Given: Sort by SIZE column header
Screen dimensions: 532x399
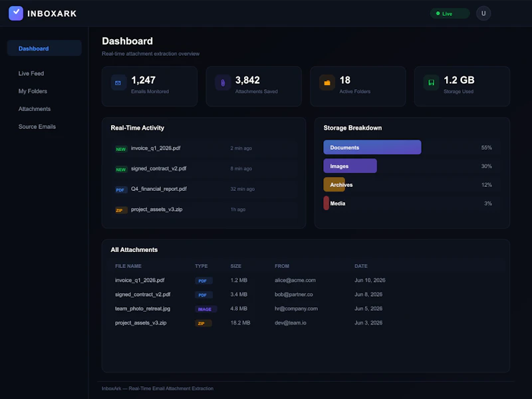Looking at the screenshot, I should point(236,266).
